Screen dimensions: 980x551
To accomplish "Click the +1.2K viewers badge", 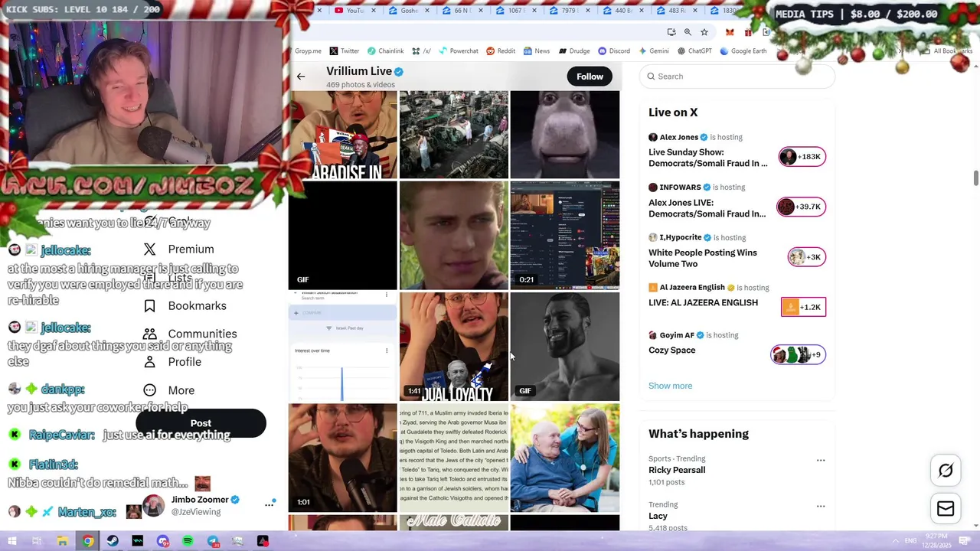I will pos(803,307).
